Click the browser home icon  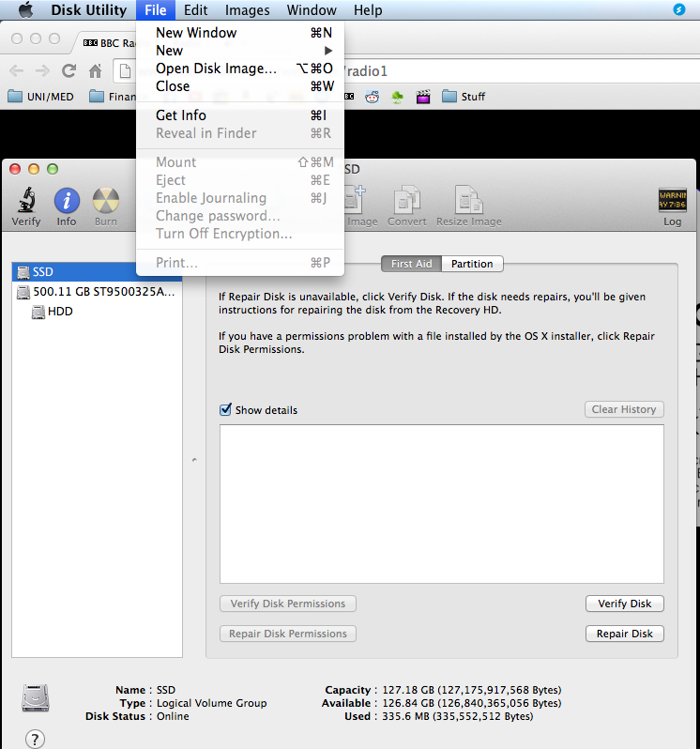point(96,71)
